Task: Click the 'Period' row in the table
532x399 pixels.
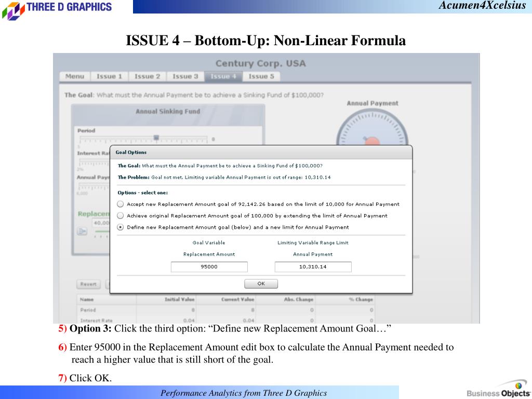Action: point(227,310)
